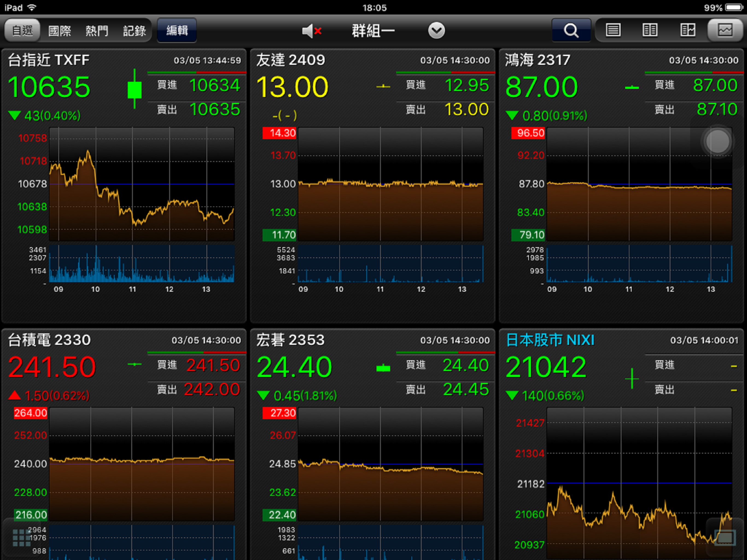This screenshot has width=747, height=560.
Task: Tap the 鴻海 ask price 87.10
Action: (x=717, y=109)
